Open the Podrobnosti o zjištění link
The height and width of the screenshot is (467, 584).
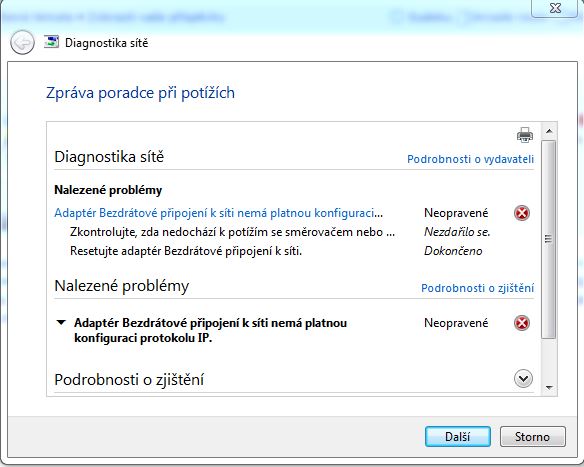click(477, 288)
